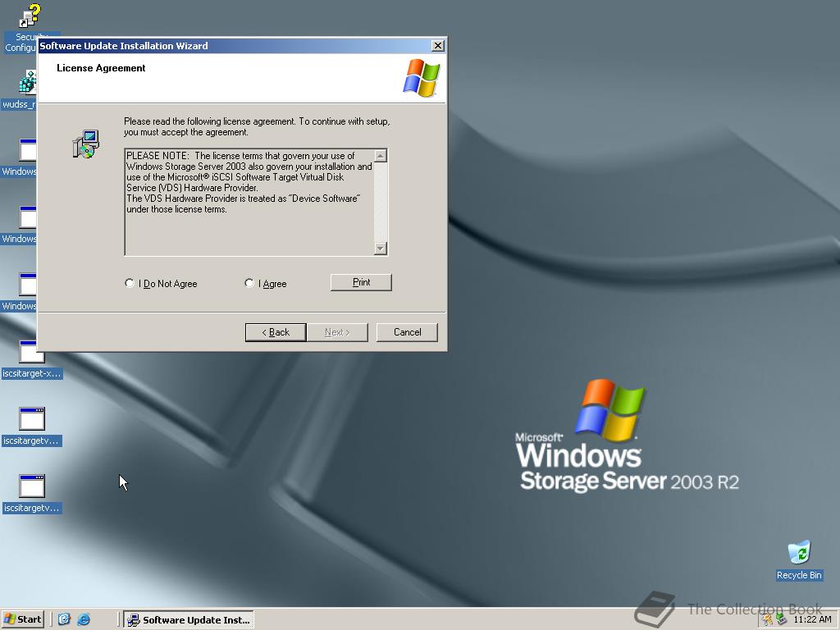Click the setup installer icon in the wizard
Viewport: 840px width, 630px height.
click(x=85, y=144)
